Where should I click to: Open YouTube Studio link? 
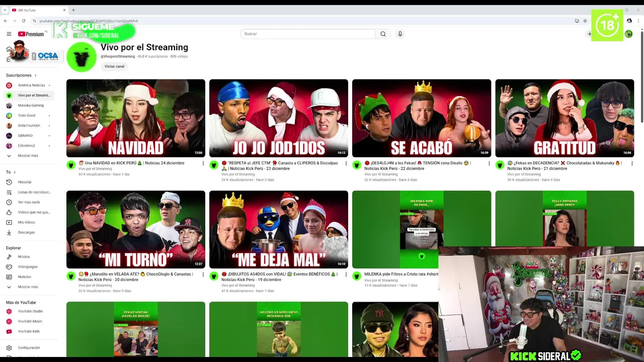[26, 311]
